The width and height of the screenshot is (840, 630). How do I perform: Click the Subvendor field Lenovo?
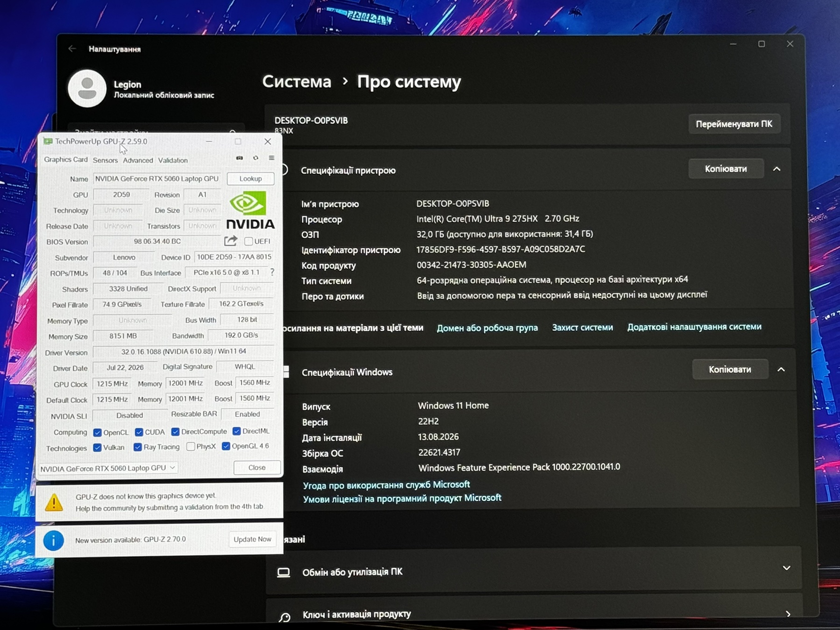coord(124,258)
